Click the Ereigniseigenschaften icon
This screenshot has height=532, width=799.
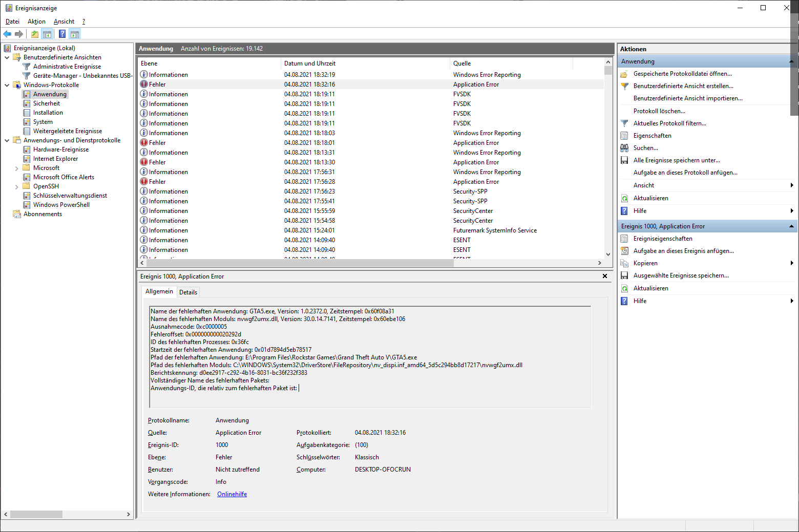(x=624, y=239)
